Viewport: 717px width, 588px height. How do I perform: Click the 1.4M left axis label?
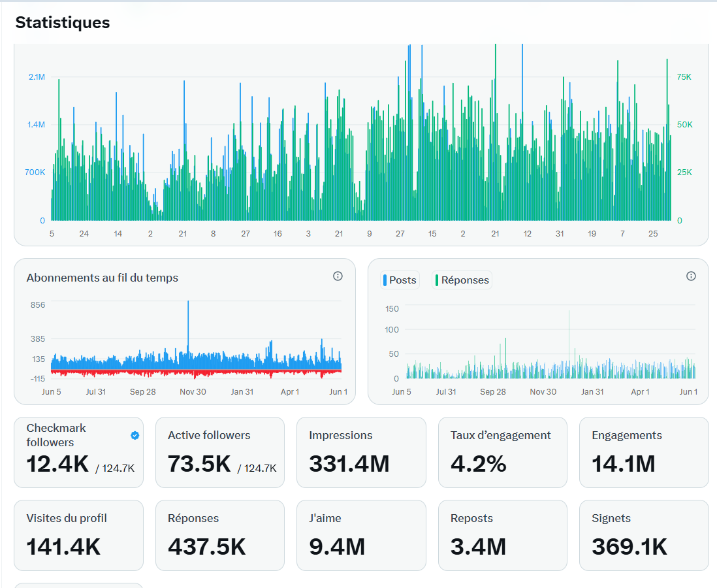point(36,125)
